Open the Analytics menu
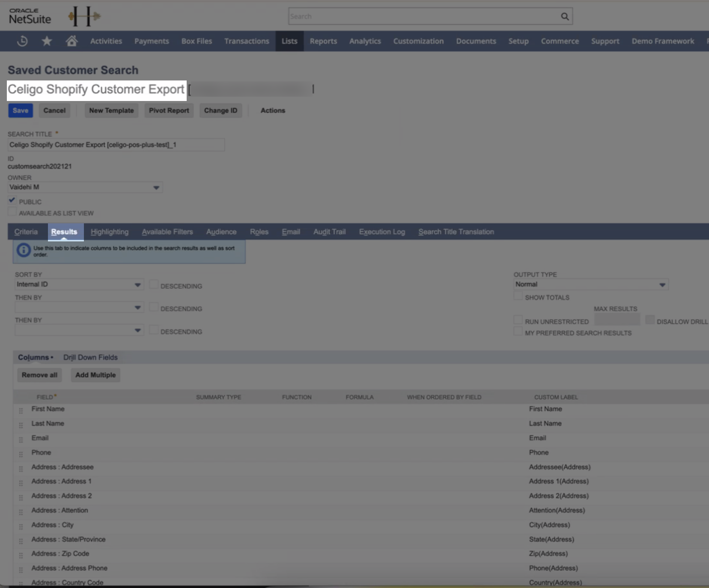 (365, 41)
